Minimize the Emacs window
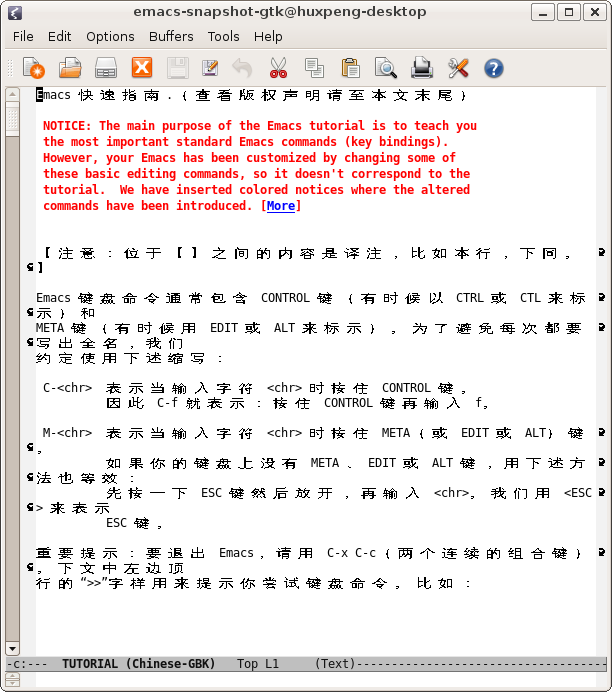Image resolution: width=612 pixels, height=692 pixels. coord(543,12)
